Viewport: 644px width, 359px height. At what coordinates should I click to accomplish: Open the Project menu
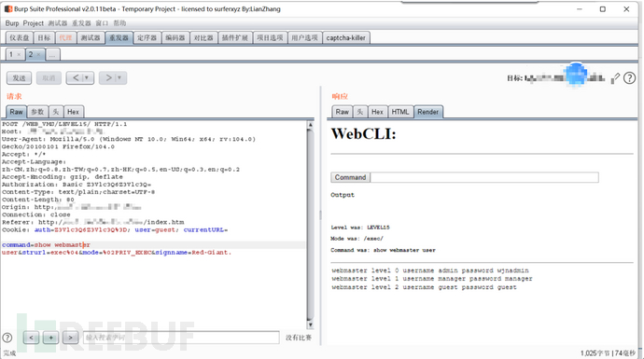coord(33,23)
